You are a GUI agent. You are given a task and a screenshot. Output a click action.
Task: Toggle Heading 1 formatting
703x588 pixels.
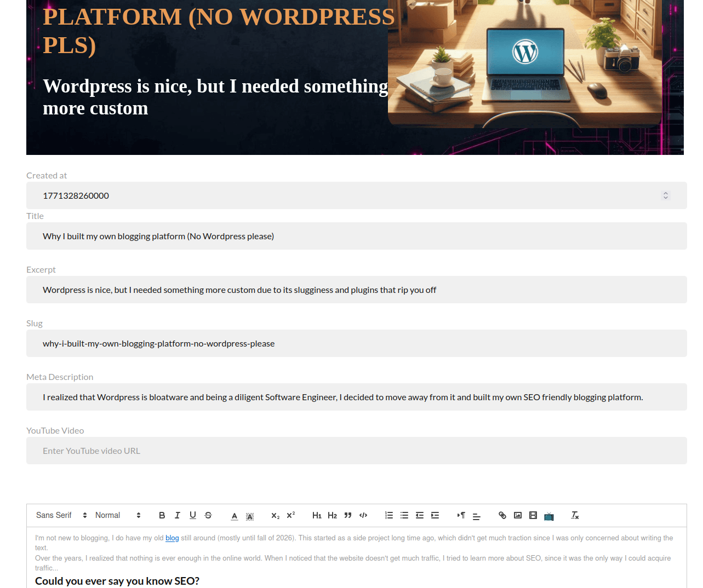(317, 515)
